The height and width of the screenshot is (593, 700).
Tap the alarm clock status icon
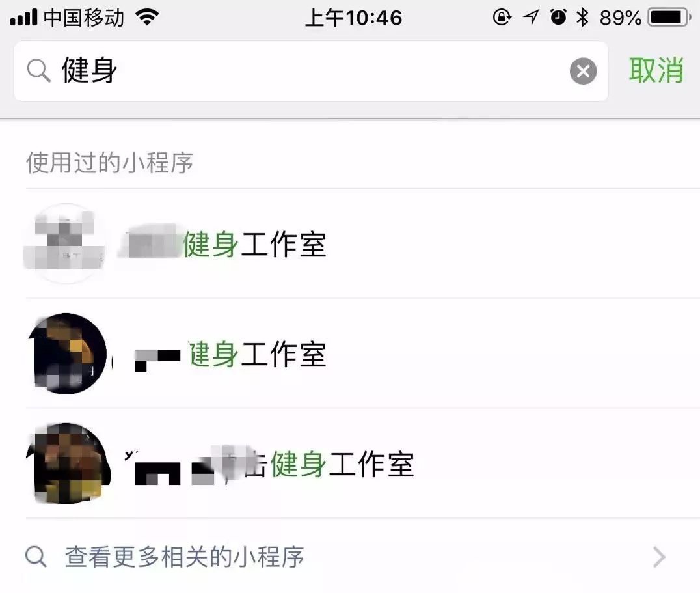tap(558, 18)
